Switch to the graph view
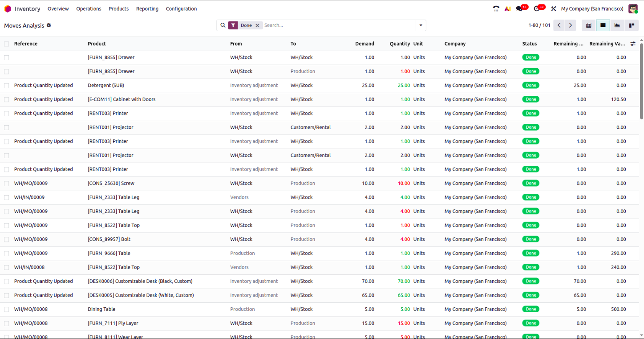Screen dimensions: 644x339 pos(617,25)
